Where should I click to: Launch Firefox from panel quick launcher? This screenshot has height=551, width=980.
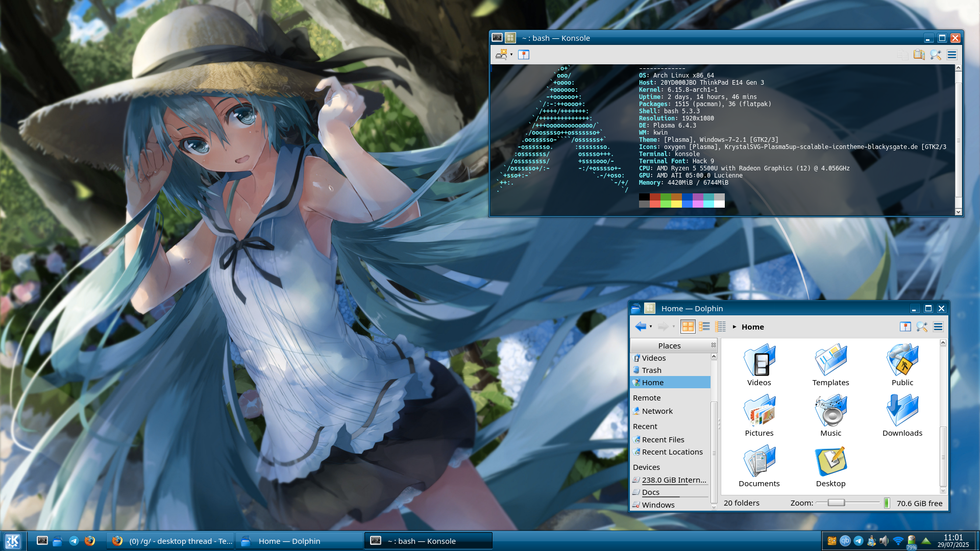(90, 541)
